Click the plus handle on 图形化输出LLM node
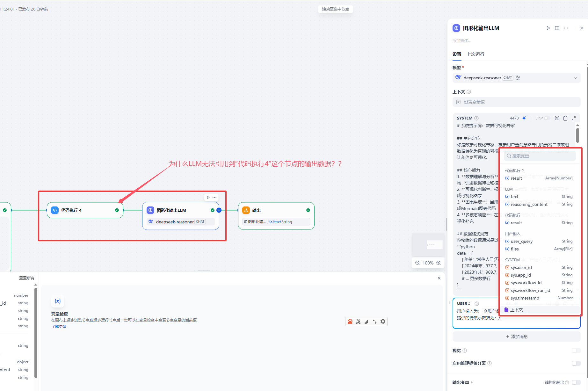 click(219, 210)
